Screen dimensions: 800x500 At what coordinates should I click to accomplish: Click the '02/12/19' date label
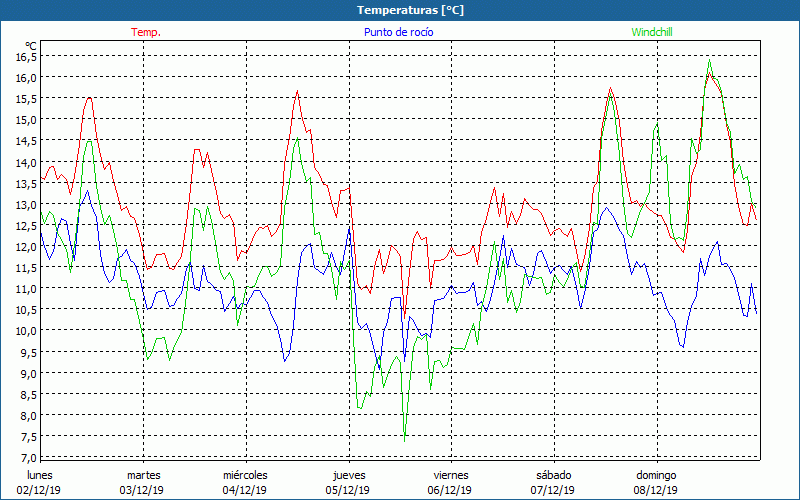(39, 490)
